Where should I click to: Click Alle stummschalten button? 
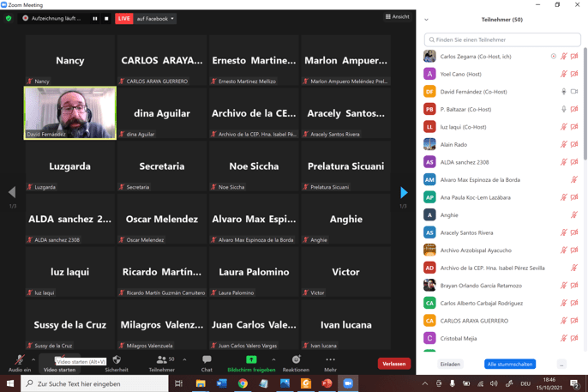510,364
